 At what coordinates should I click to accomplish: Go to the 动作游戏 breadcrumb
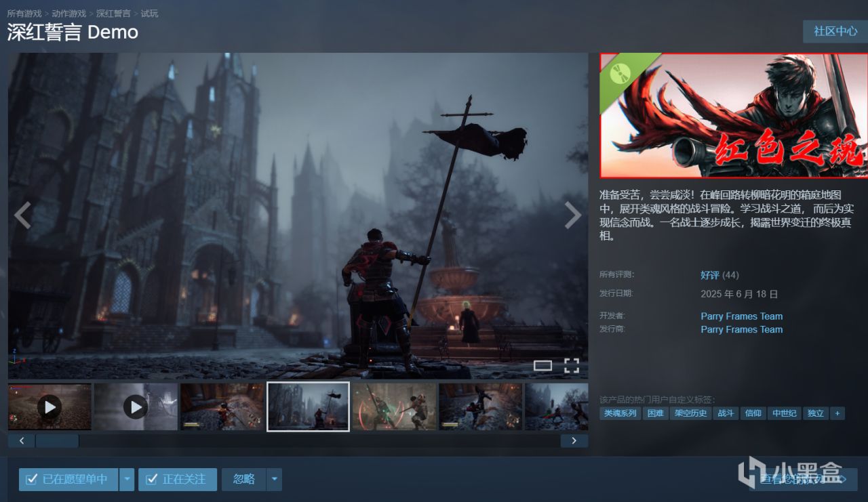[x=69, y=14]
